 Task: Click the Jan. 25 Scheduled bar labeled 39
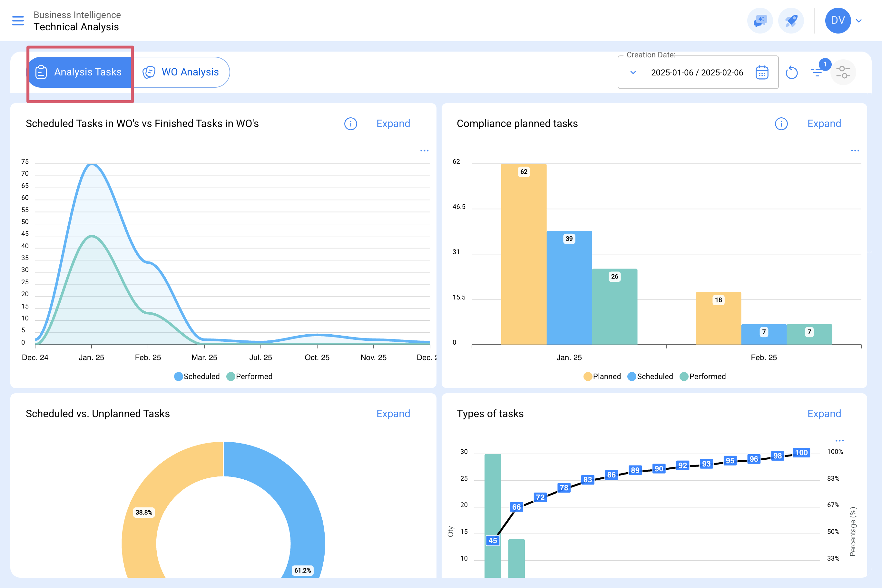569,288
